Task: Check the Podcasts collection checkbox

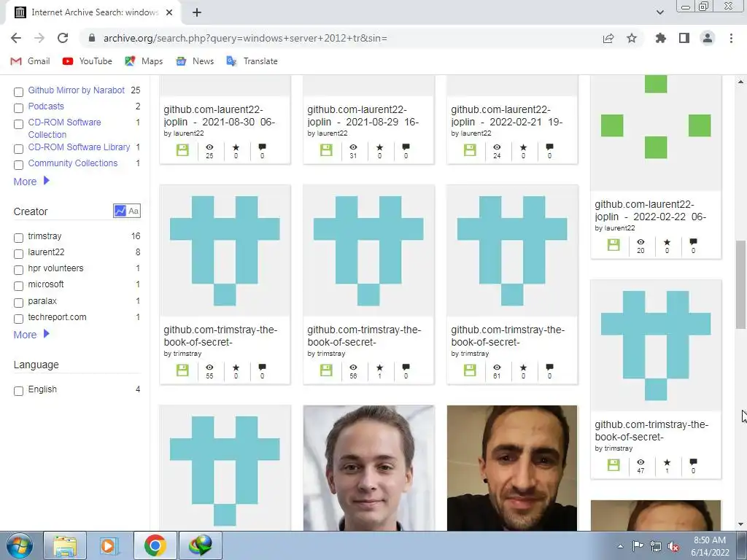Action: coord(18,108)
